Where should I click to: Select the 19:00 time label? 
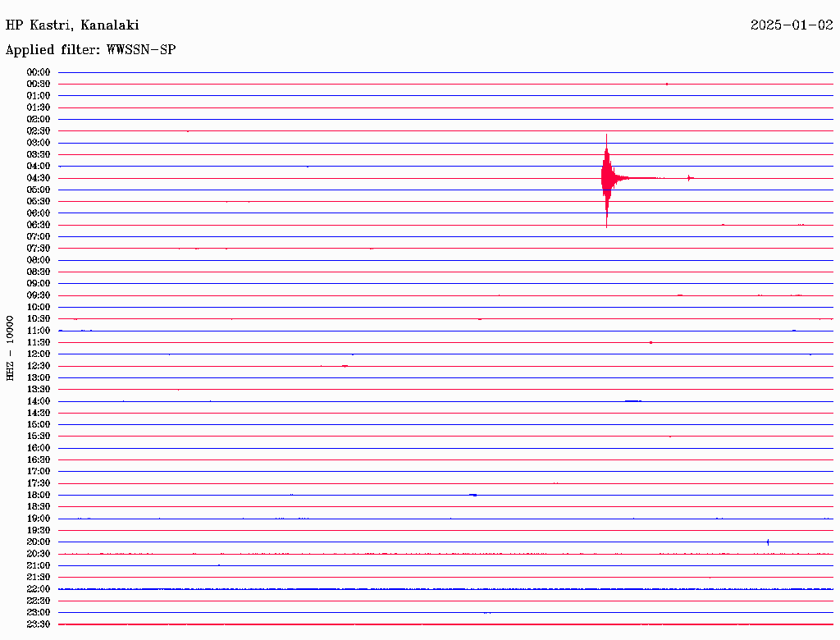pos(39,519)
